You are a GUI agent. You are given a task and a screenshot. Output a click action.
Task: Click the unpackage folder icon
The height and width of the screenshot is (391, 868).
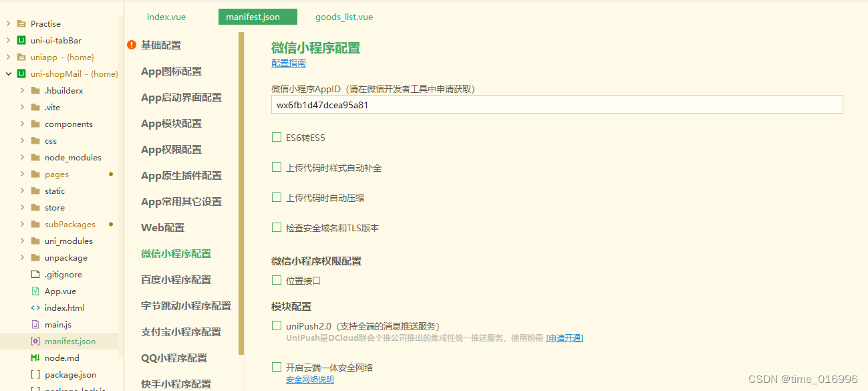point(35,257)
